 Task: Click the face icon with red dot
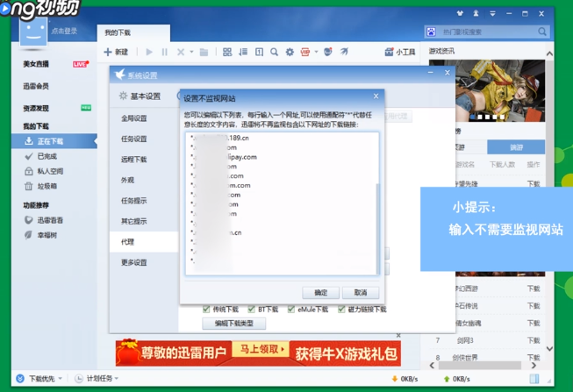(328, 52)
